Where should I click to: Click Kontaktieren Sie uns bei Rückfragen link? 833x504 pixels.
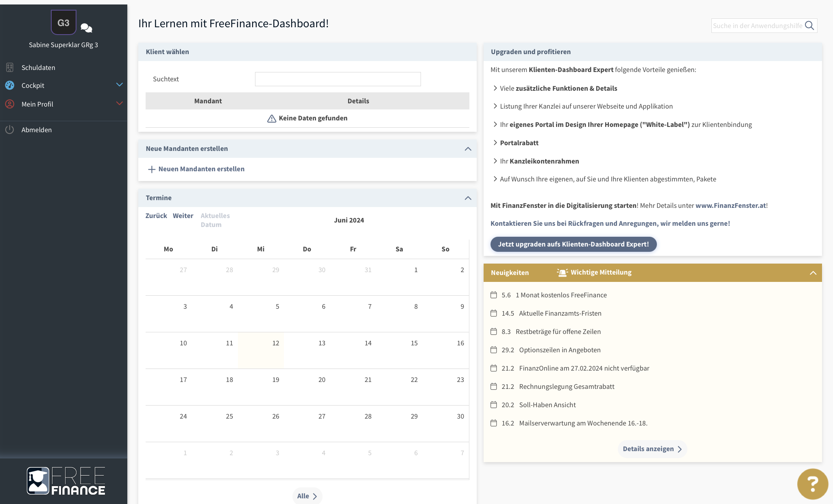[x=610, y=223]
